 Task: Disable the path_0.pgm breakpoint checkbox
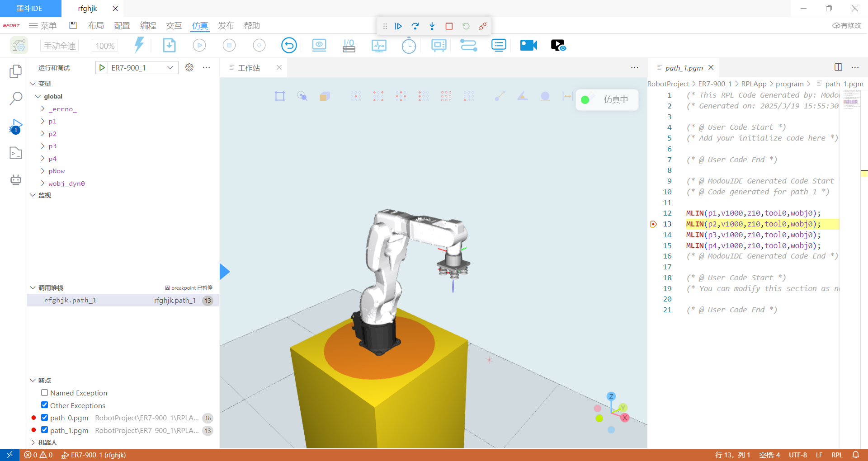coord(44,418)
